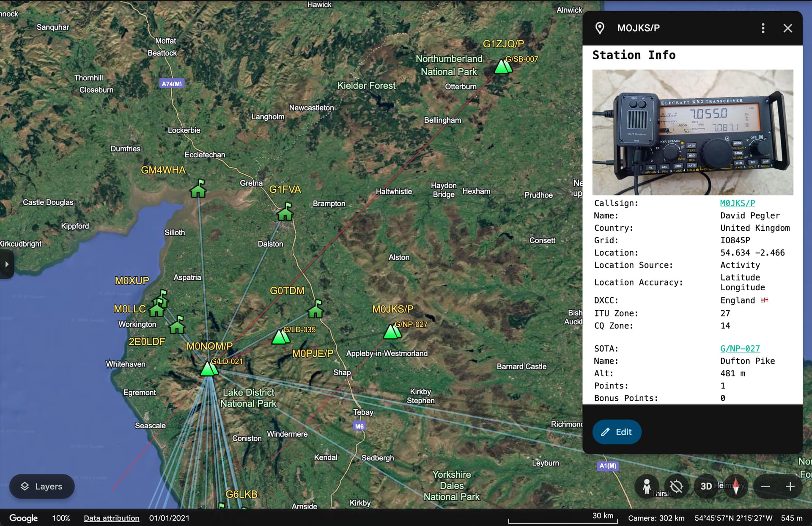Toggle the disabled rotation/tilt control
Screen dimensions: 812x526
pos(676,487)
